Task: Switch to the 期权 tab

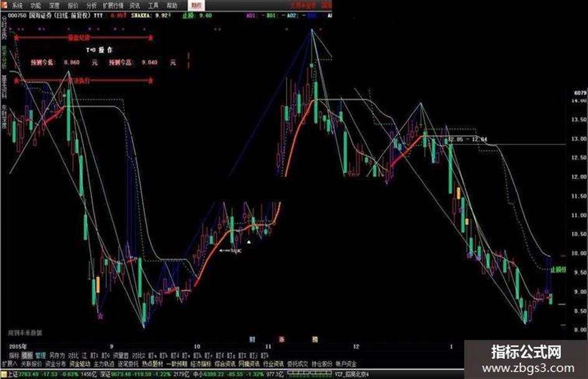Action: [x=196, y=5]
